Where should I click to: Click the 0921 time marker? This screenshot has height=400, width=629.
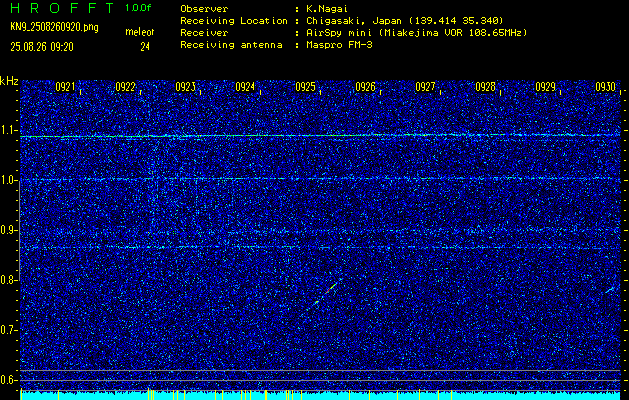click(x=65, y=87)
